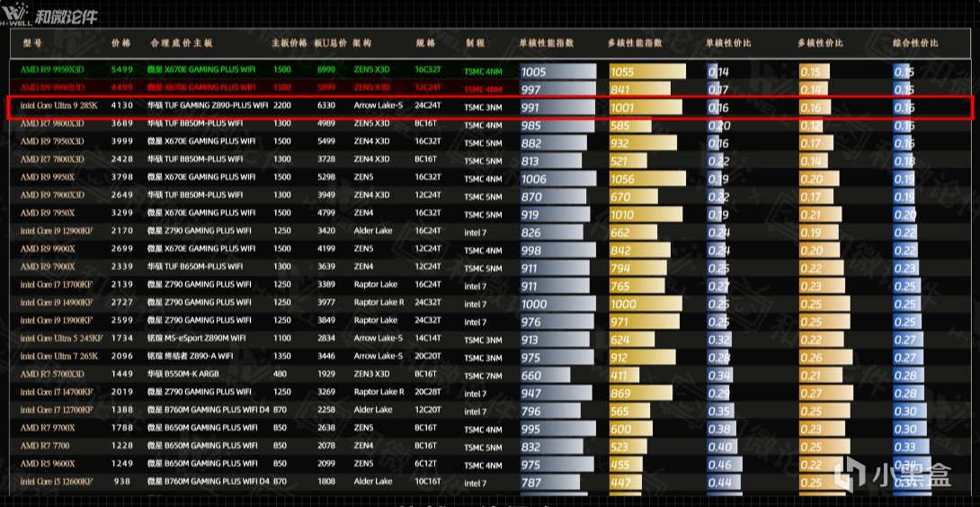Click the 多核性价比 column header
The height and width of the screenshot is (507, 980).
[x=821, y=43]
